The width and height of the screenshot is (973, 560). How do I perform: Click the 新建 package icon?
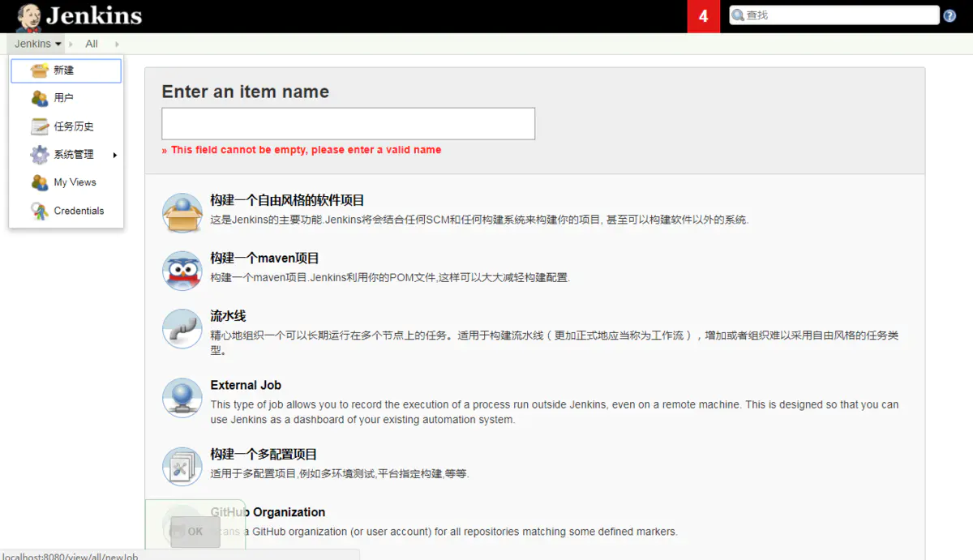pos(40,71)
